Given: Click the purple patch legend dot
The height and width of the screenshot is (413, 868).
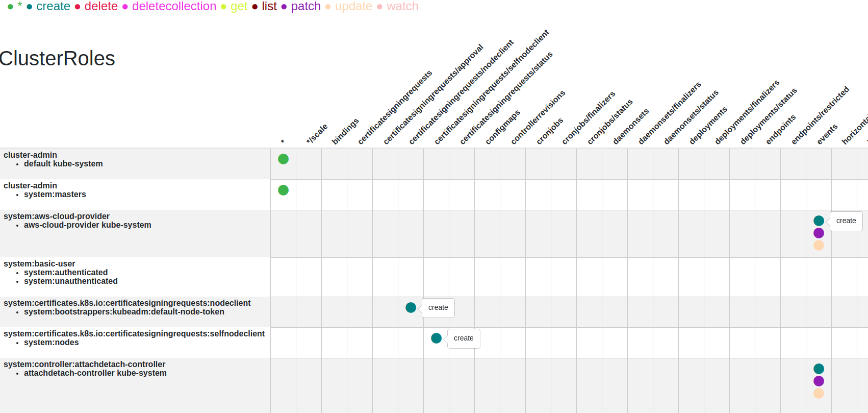Looking at the screenshot, I should click(x=284, y=7).
